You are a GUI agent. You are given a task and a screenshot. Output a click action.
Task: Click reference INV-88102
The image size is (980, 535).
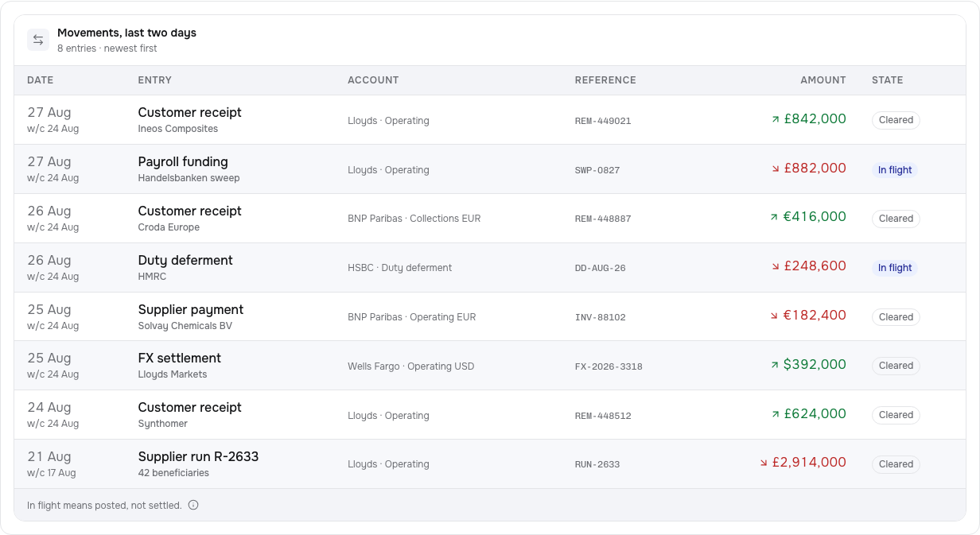(601, 317)
